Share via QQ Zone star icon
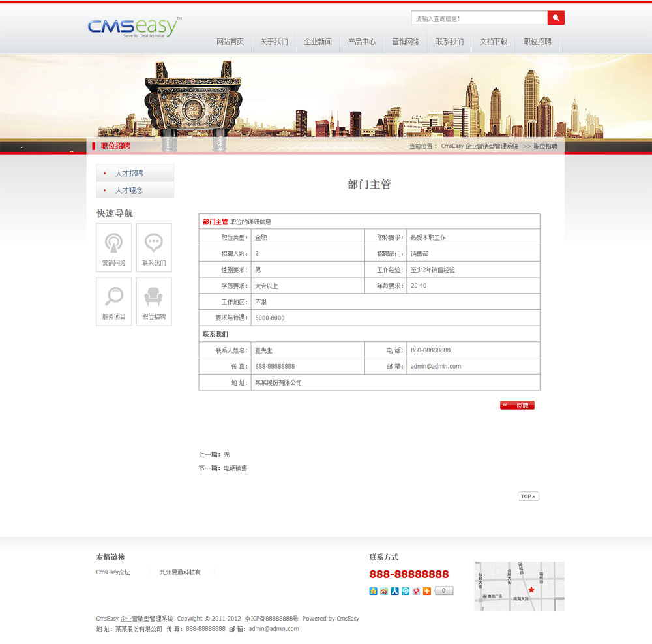This screenshot has width=652, height=644. (374, 591)
